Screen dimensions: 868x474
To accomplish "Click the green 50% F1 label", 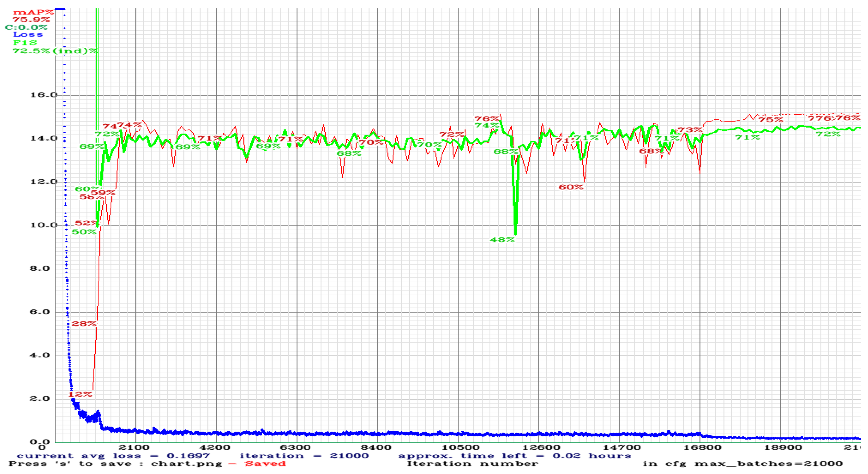I will click(x=84, y=232).
